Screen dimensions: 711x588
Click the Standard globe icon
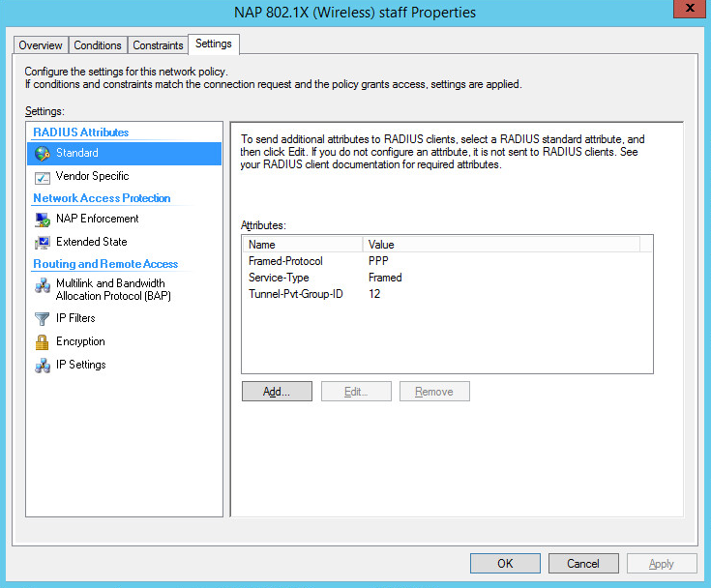(x=43, y=154)
